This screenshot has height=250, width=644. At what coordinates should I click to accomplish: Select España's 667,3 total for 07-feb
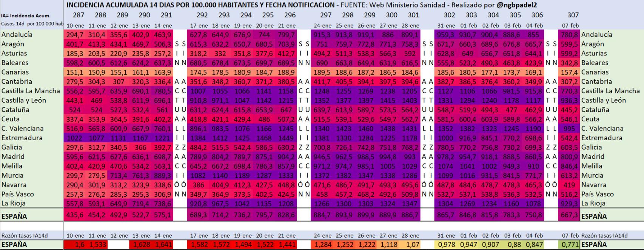(570, 216)
